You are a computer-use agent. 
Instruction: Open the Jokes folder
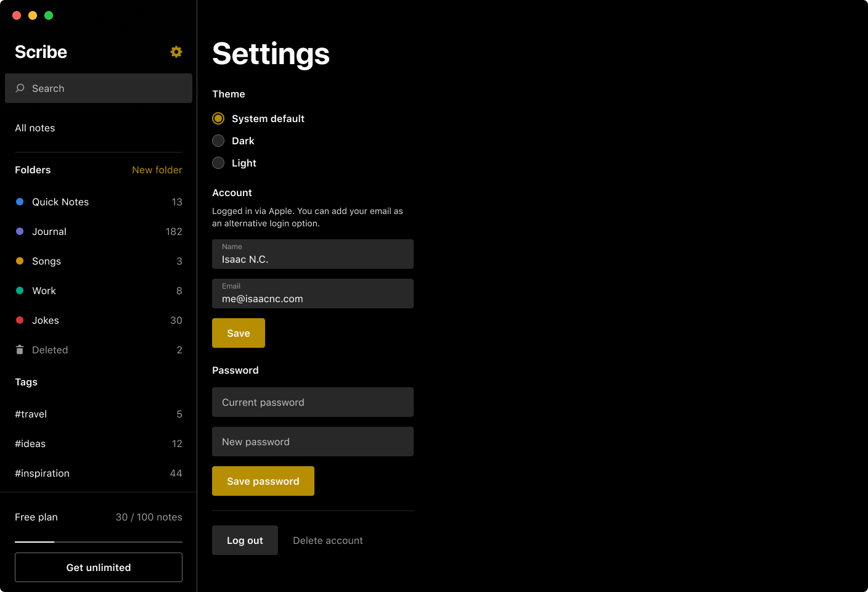click(99, 320)
